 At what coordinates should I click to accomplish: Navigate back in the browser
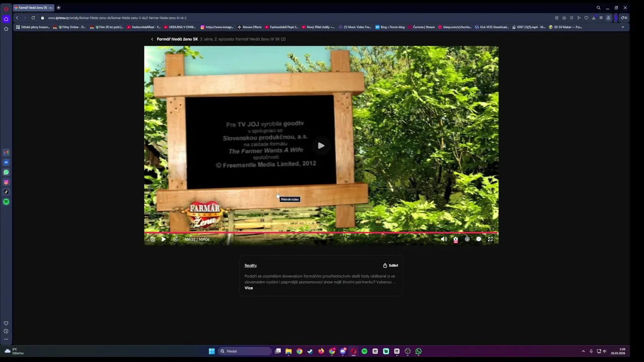(x=17, y=18)
